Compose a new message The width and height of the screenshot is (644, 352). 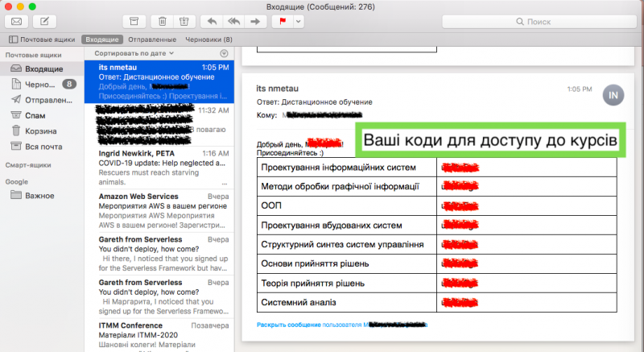point(44,22)
